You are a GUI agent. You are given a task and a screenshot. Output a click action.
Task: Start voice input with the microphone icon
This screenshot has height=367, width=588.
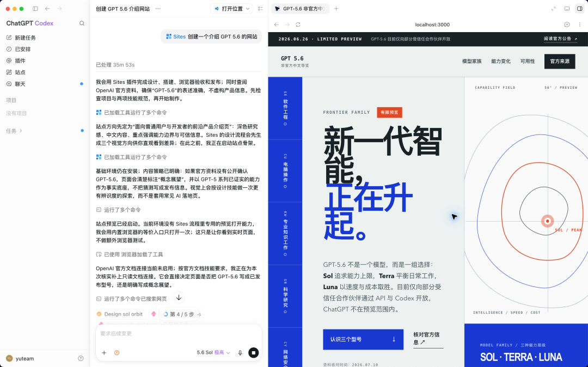tap(240, 353)
